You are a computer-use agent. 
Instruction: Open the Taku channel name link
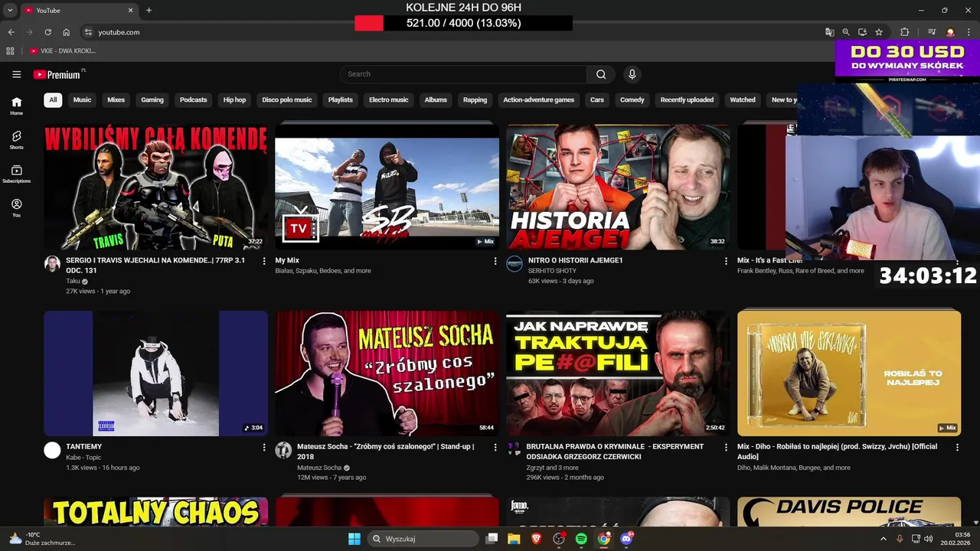[73, 281]
